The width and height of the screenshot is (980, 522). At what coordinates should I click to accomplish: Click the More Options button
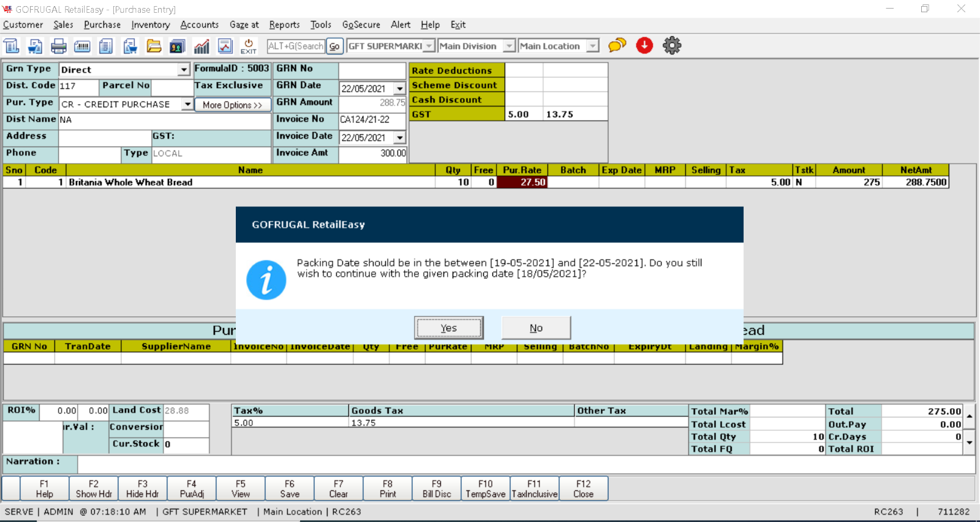232,105
